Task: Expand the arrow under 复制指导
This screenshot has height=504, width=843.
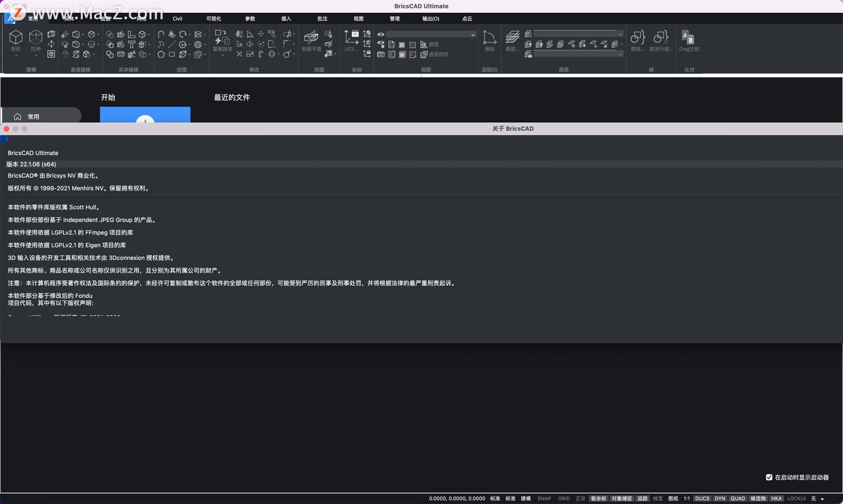Action: [x=223, y=56]
